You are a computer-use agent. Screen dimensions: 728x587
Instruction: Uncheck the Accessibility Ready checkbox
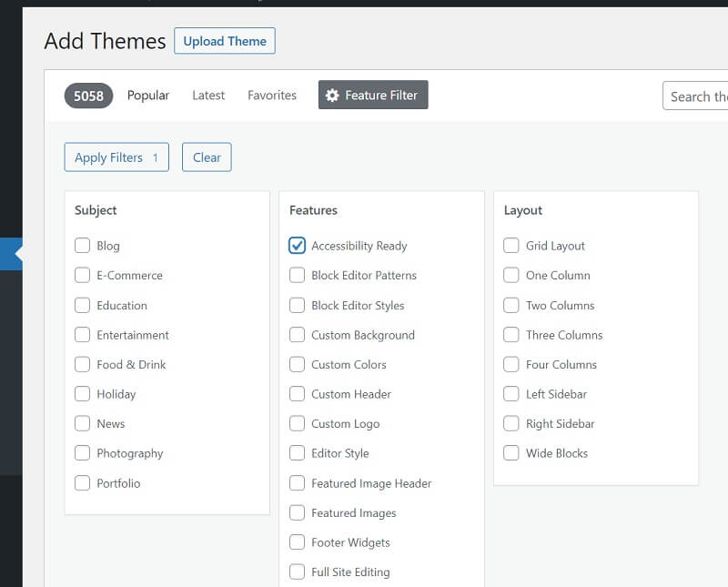pos(298,245)
